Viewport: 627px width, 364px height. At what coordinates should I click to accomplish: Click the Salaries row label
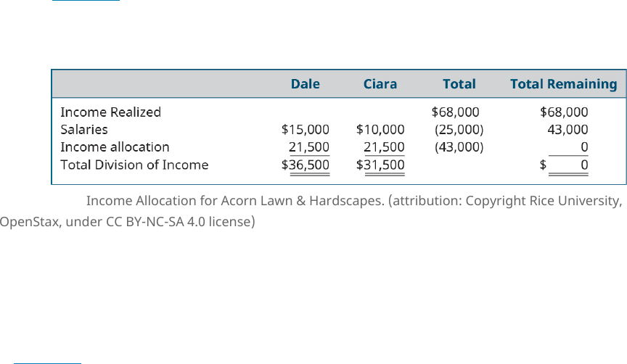tap(84, 130)
